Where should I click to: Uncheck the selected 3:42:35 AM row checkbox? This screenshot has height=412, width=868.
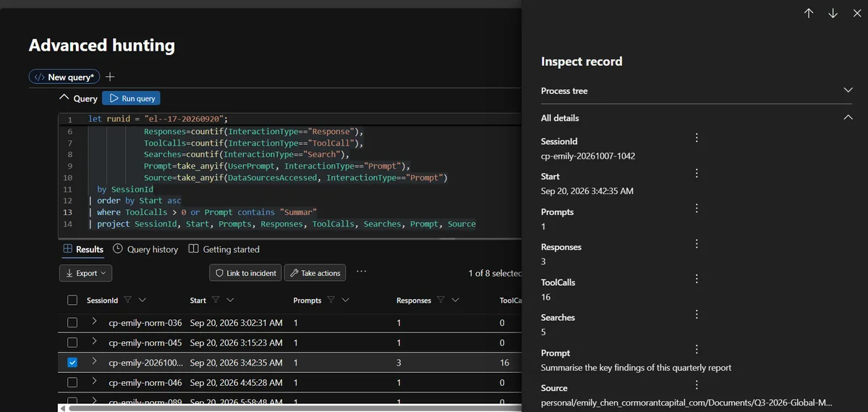click(72, 363)
